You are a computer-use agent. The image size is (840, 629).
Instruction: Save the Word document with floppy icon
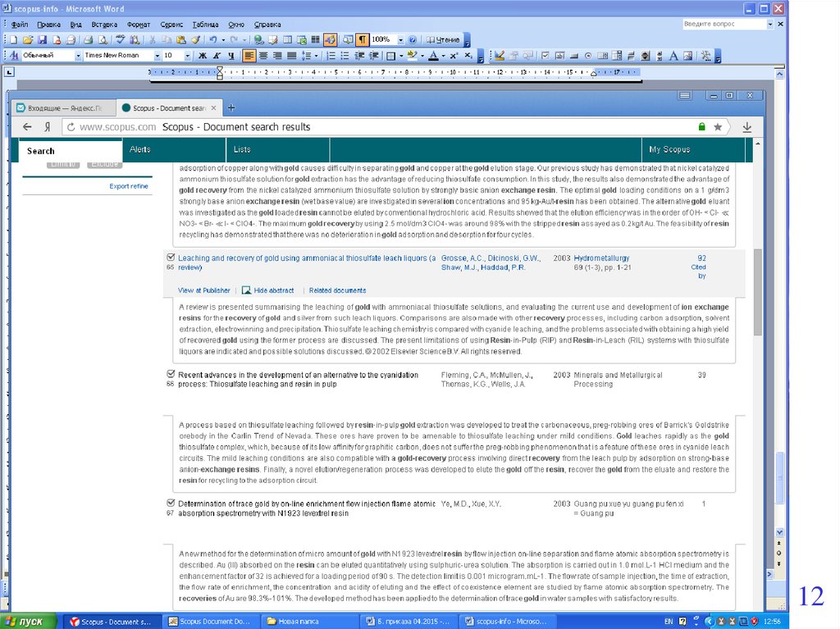tap(42, 39)
